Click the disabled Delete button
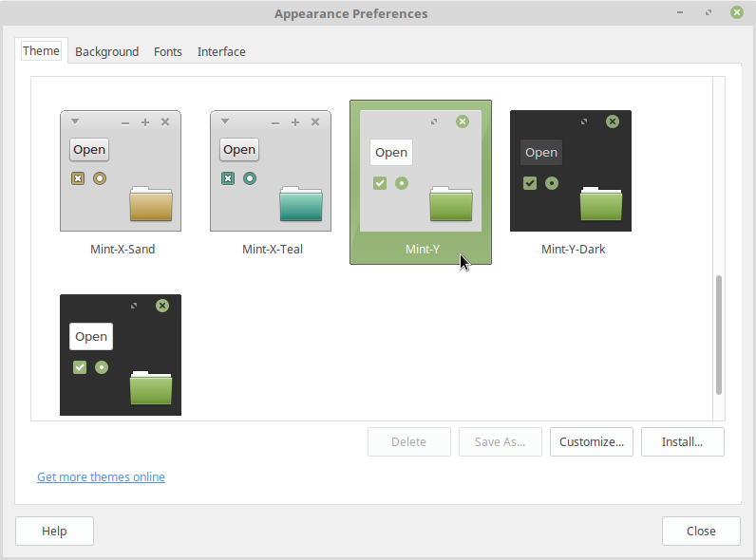 pyautogui.click(x=408, y=442)
